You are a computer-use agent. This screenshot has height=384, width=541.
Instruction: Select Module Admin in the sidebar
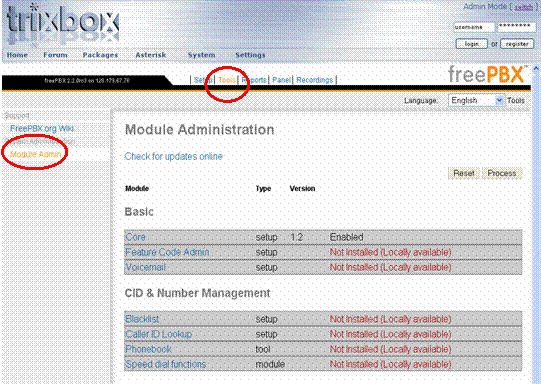36,154
